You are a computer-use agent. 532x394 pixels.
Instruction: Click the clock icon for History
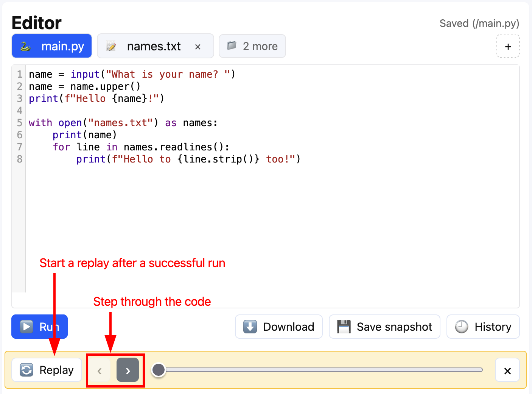pyautogui.click(x=461, y=327)
